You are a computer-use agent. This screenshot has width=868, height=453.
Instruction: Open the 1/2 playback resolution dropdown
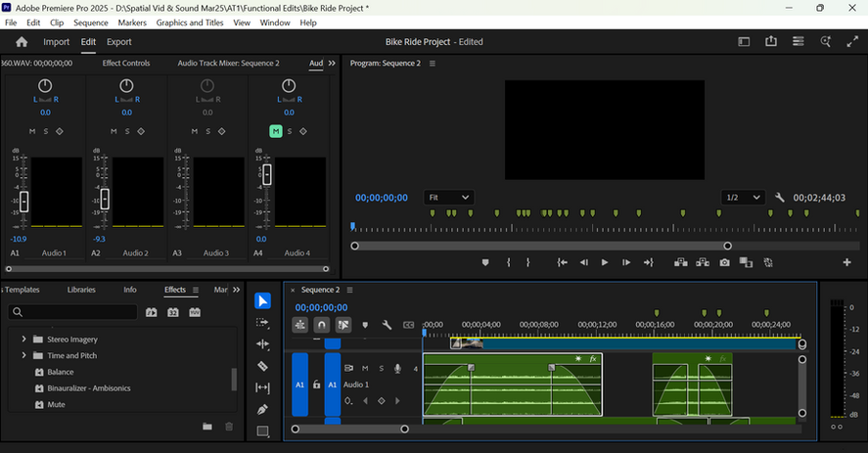742,198
